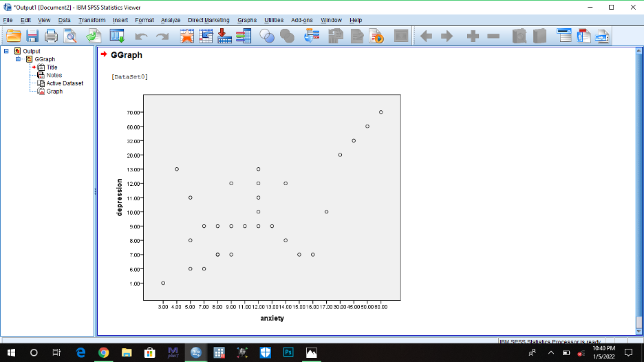
Task: Click the Insert Text icon
Action: click(x=603, y=36)
